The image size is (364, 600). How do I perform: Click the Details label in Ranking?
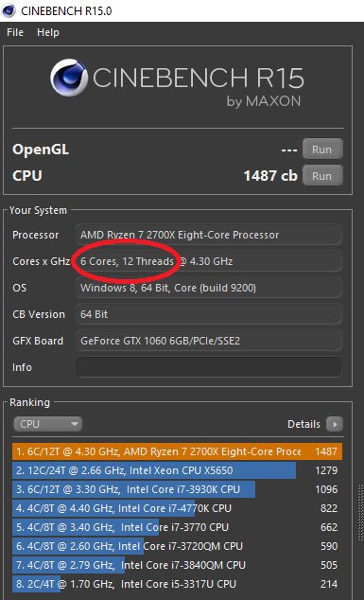coord(303,424)
